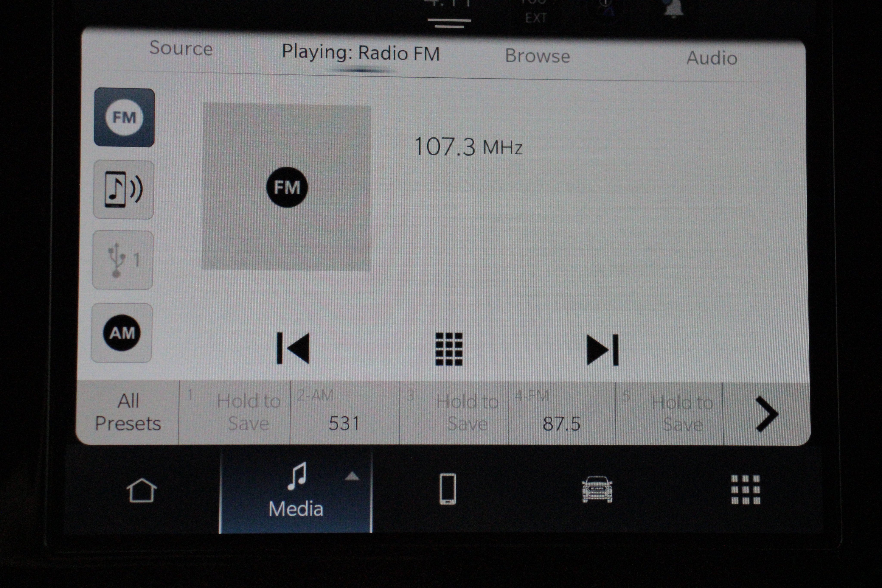
Task: Seek to next radio station
Action: pos(602,350)
